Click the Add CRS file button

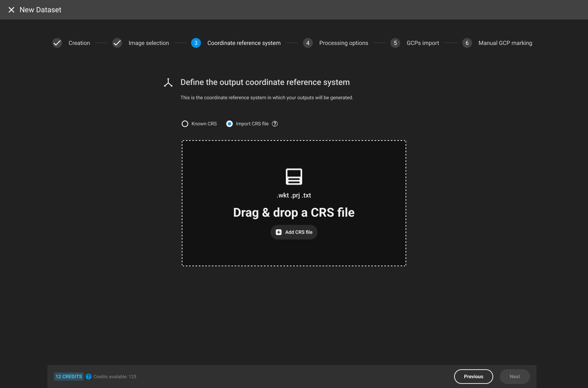[294, 232]
